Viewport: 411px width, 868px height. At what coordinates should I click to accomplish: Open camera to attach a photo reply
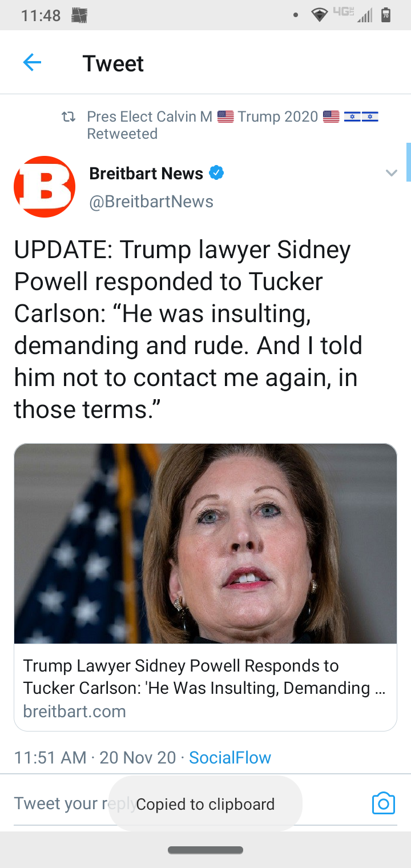click(383, 803)
